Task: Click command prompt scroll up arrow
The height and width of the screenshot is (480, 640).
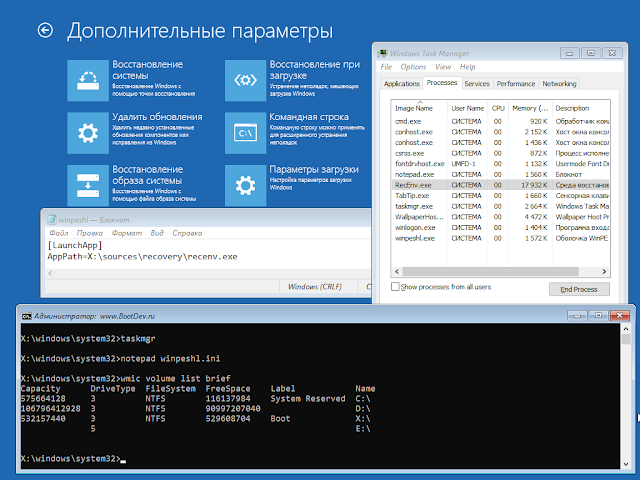Action: (626, 329)
